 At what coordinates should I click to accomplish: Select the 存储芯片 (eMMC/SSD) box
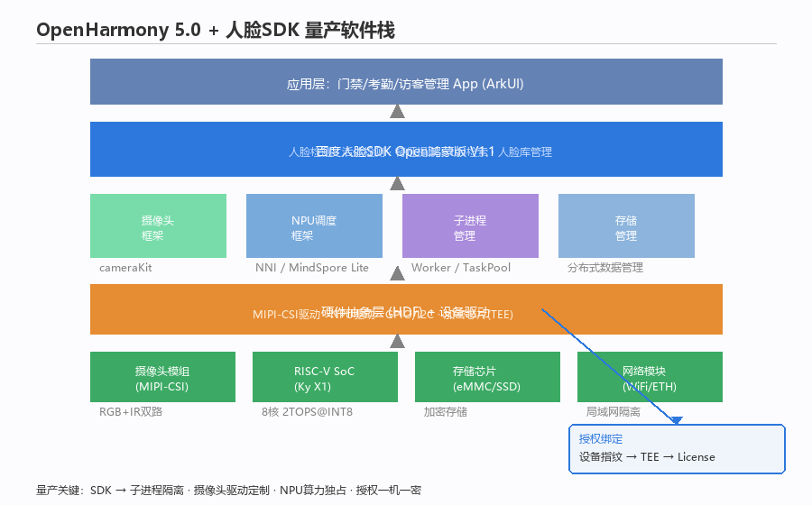pyautogui.click(x=487, y=377)
